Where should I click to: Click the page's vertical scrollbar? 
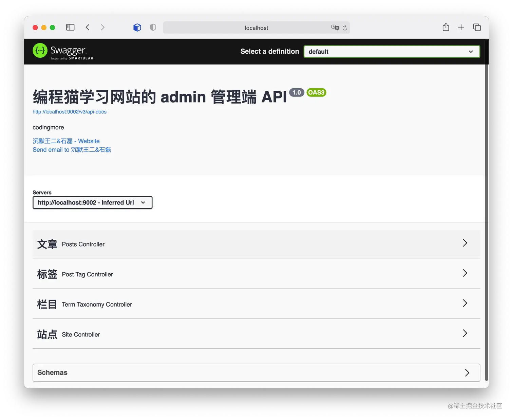(487, 211)
